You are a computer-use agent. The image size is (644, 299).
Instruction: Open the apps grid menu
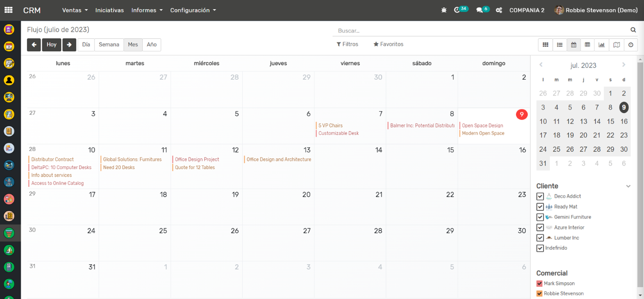8,10
